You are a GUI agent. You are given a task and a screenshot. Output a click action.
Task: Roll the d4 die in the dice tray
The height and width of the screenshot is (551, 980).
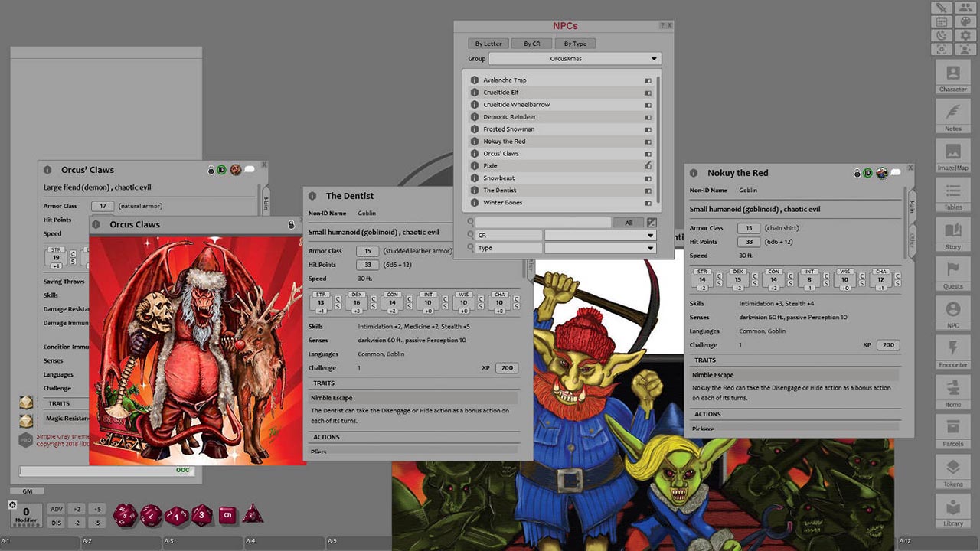tap(253, 515)
